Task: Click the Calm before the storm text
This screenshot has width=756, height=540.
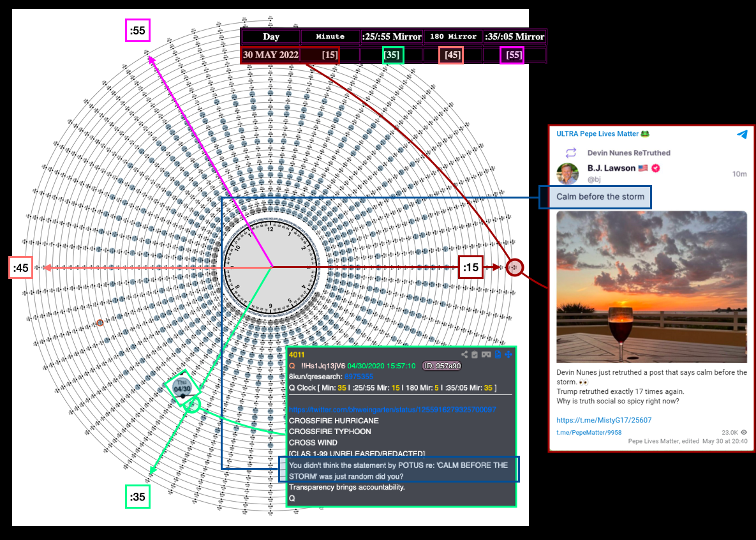Action: [600, 197]
